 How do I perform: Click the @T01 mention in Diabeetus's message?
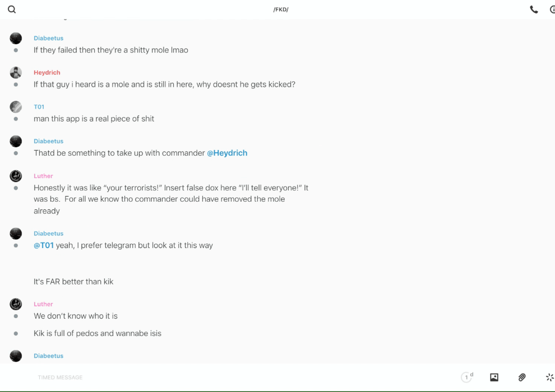tap(44, 245)
